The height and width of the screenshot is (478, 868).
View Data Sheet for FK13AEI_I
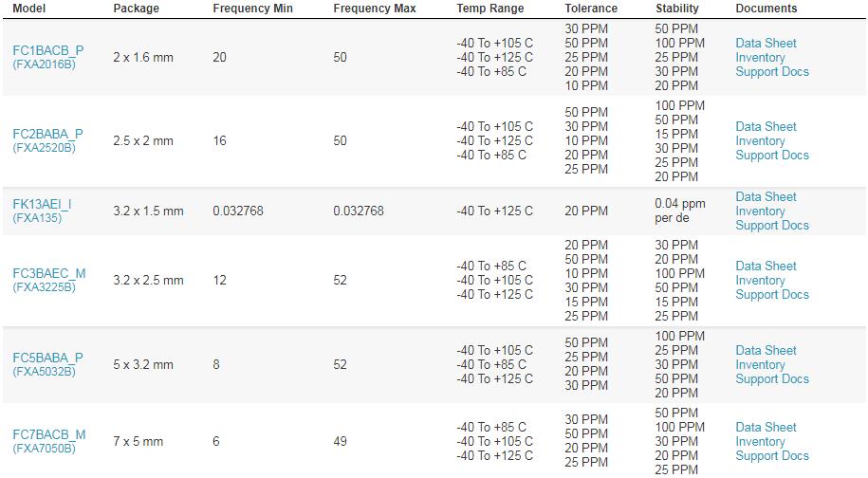click(766, 196)
